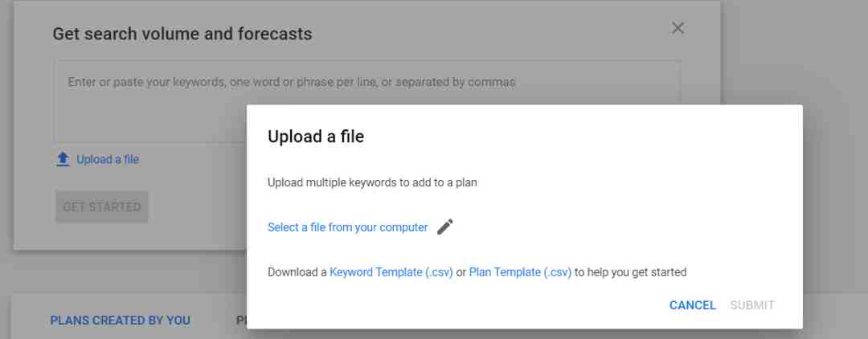Click the placeholder text about separating keywords by commas
The image size is (868, 339).
(x=292, y=83)
